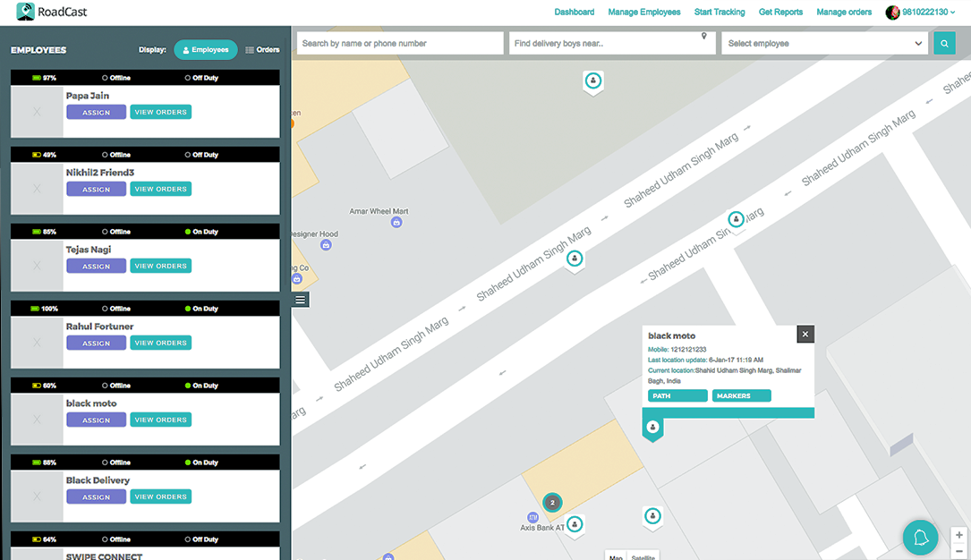View orders of black moto
The height and width of the screenshot is (560, 971).
[160, 420]
